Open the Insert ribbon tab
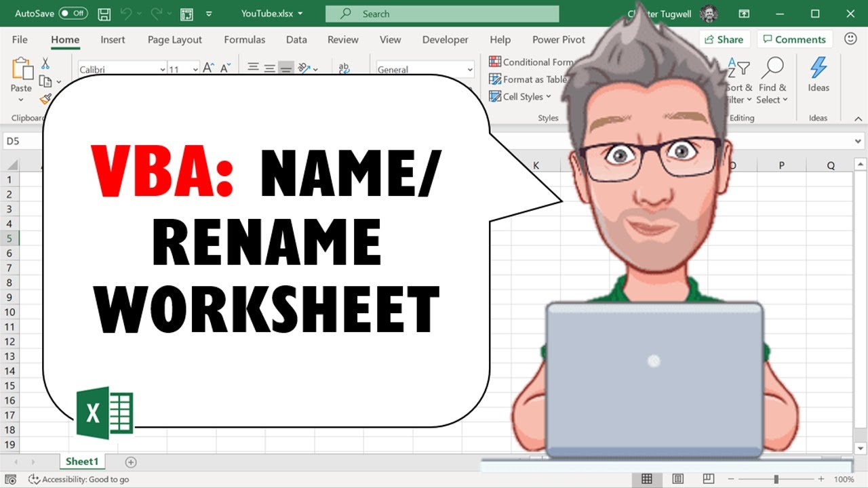 113,39
